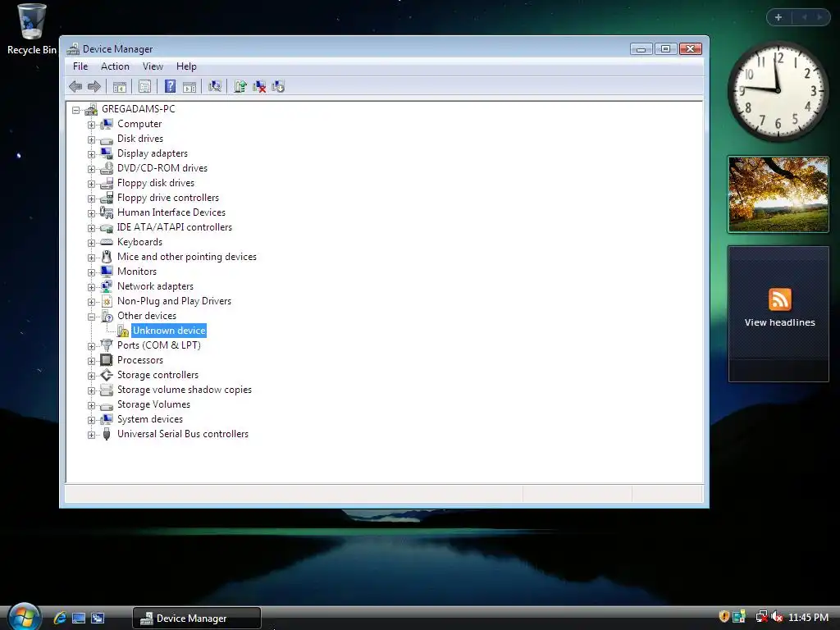Expand Universal Serial Bus controllers
Image resolution: width=840 pixels, height=630 pixels.
tap(91, 435)
